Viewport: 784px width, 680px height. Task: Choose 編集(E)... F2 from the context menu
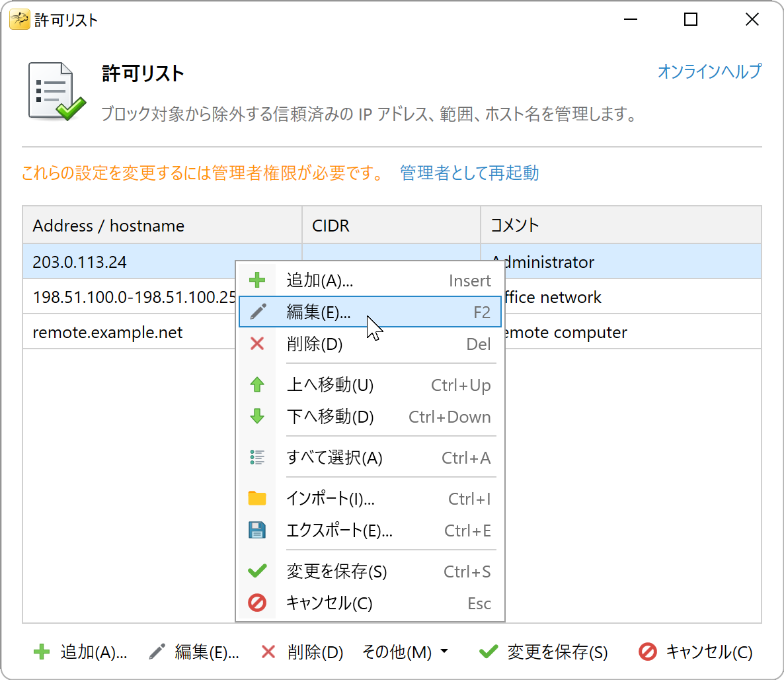pyautogui.click(x=370, y=312)
